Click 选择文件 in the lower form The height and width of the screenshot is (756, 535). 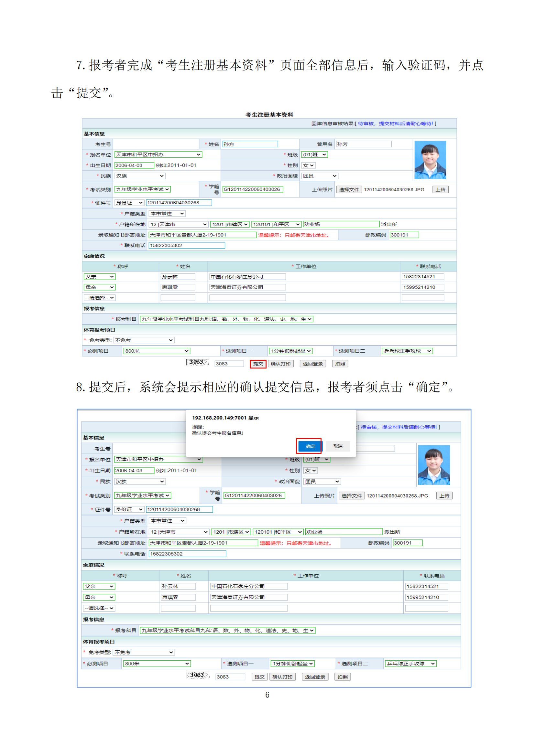tap(352, 495)
